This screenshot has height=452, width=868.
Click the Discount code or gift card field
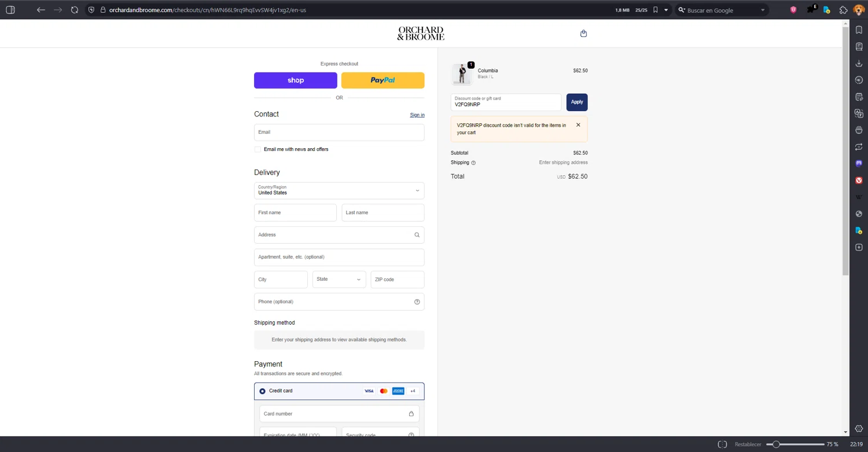pyautogui.click(x=506, y=102)
